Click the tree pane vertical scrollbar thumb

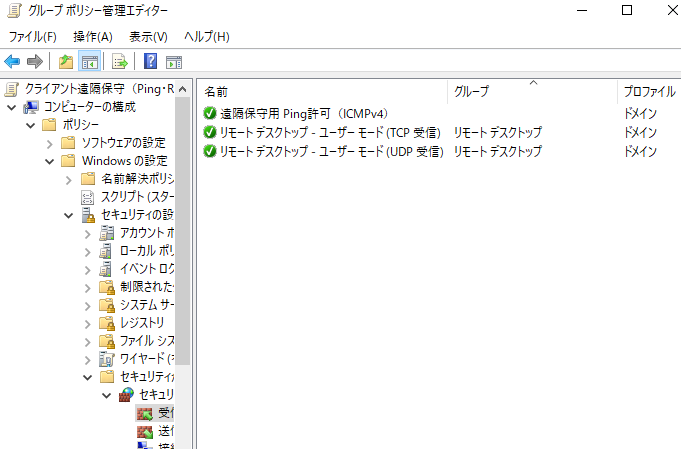pos(183,231)
